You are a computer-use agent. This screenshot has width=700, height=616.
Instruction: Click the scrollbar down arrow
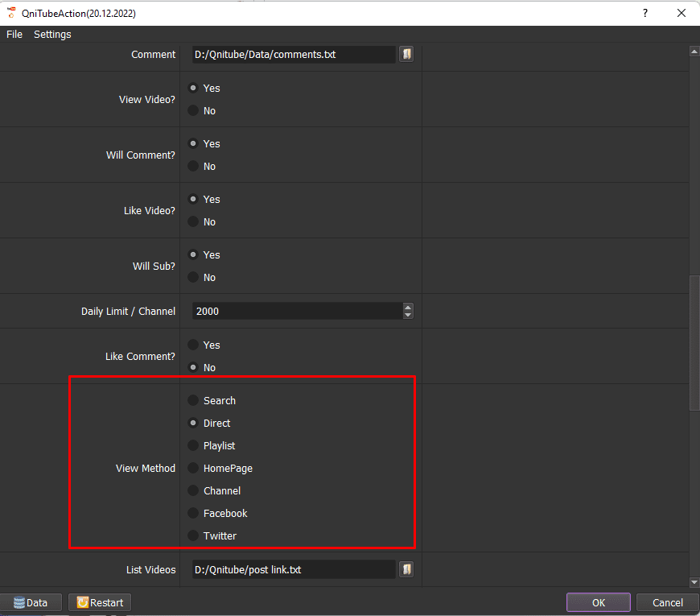click(x=694, y=582)
